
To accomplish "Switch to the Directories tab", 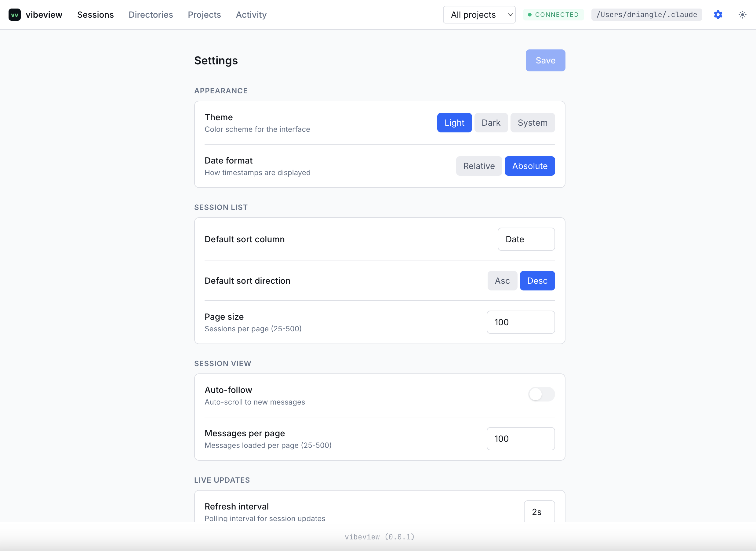I will click(151, 15).
